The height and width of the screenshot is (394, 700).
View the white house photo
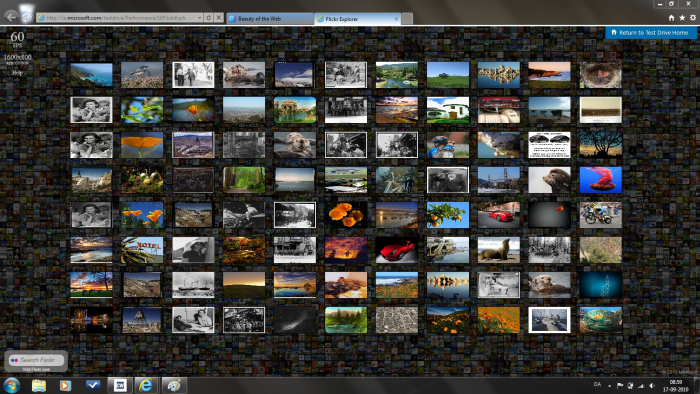click(x=448, y=110)
